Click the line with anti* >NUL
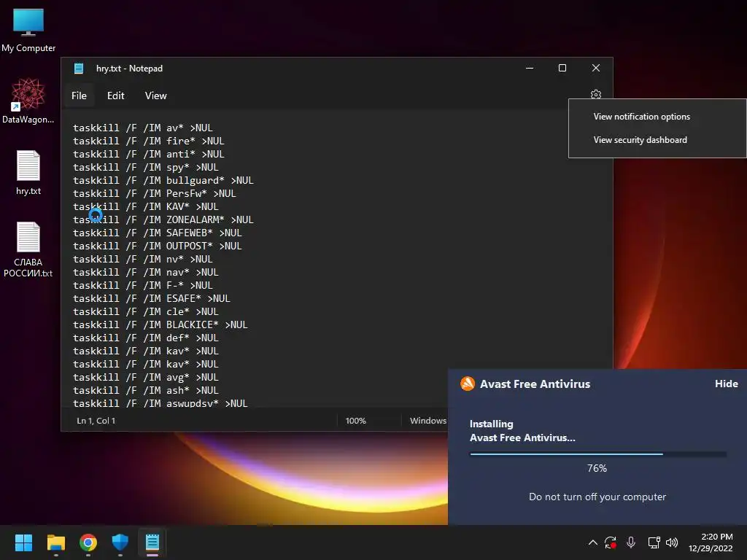The image size is (747, 560). 149,154
